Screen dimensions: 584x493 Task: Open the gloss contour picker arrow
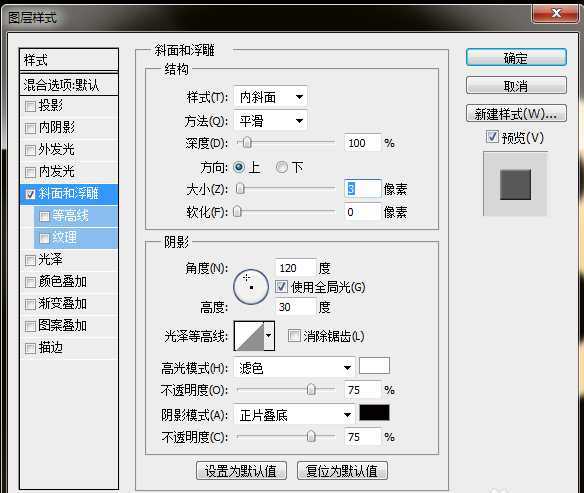point(269,336)
